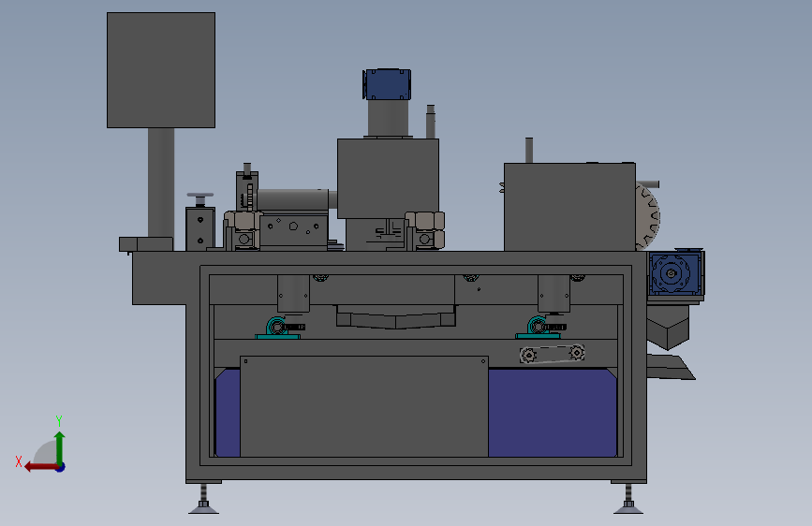This screenshot has width=812, height=526.
Task: Select the small chain and sprocket drive
Action: pyautogui.click(x=552, y=354)
